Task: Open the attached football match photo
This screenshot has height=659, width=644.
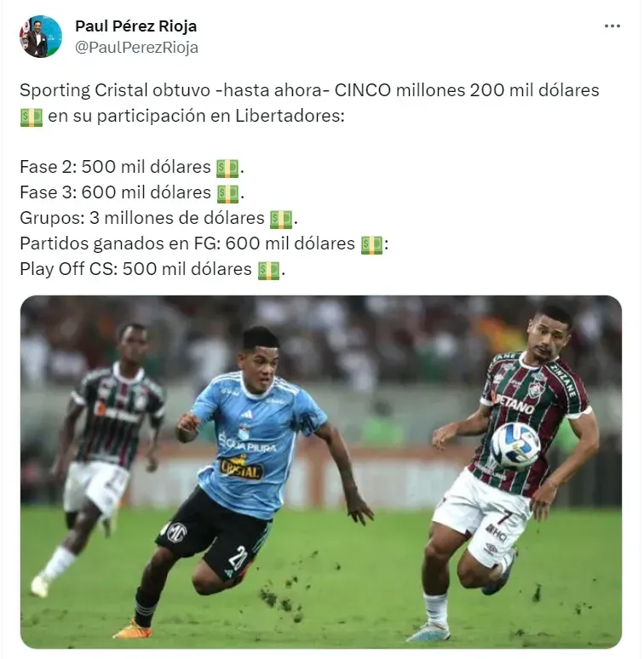Action: [x=321, y=472]
